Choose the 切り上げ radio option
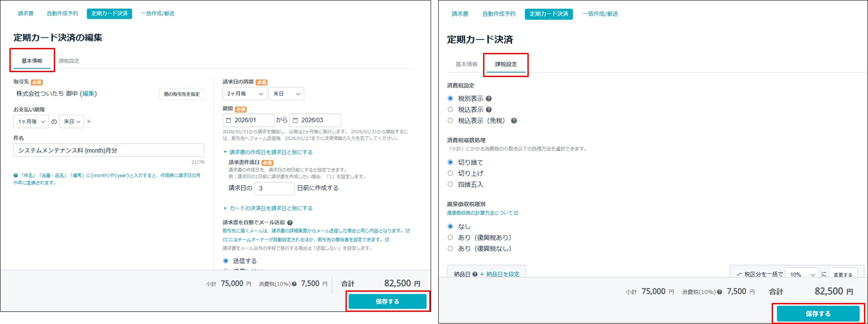 pyautogui.click(x=450, y=173)
